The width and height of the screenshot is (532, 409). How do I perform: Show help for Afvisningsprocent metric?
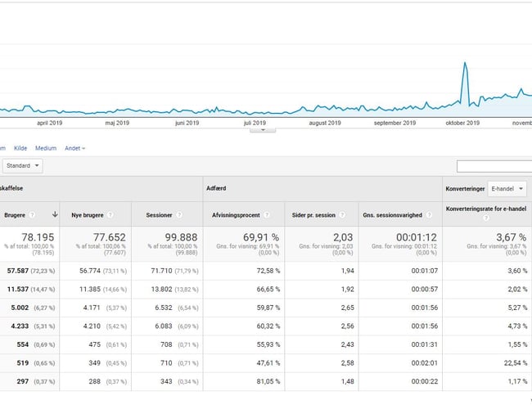click(x=267, y=215)
